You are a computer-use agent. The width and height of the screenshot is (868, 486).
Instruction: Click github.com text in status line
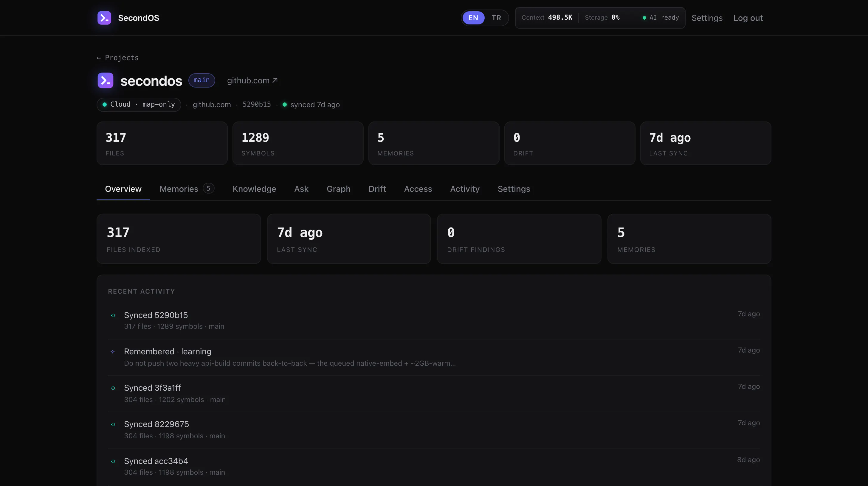coord(212,105)
